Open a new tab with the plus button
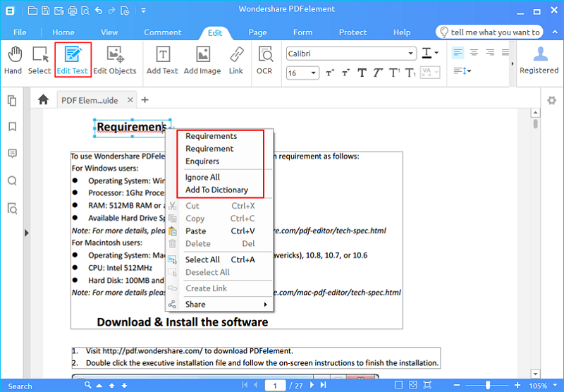Image resolution: width=564 pixels, height=392 pixels. click(x=145, y=99)
